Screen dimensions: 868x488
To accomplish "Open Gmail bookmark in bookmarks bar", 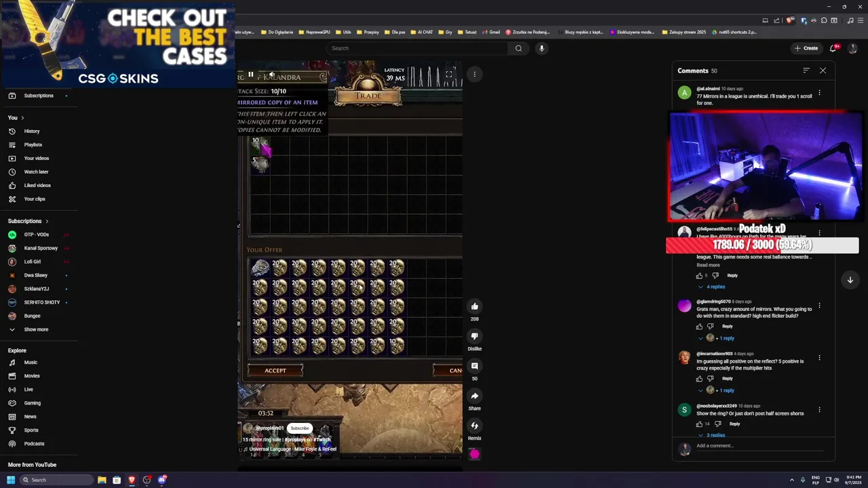I will tap(492, 32).
